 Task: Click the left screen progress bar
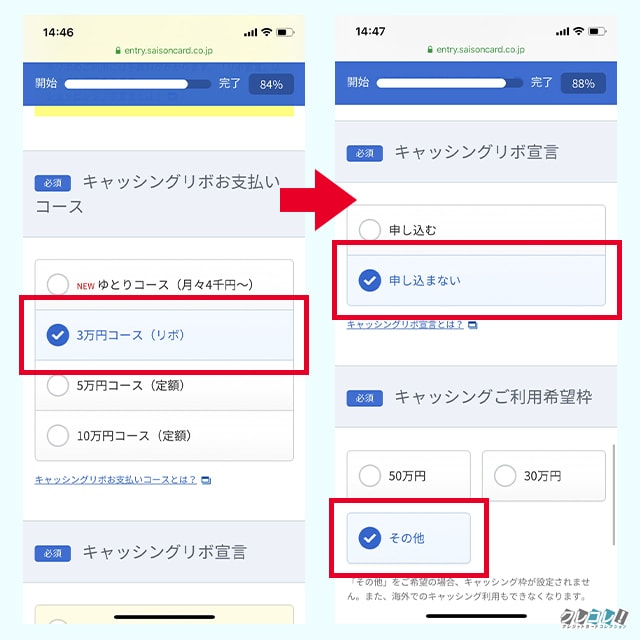click(138, 84)
